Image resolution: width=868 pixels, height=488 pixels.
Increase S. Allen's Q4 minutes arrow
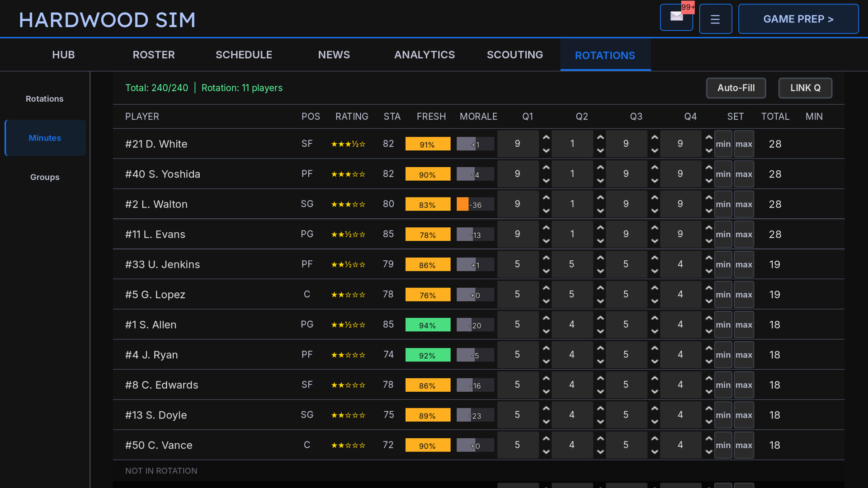tap(709, 318)
